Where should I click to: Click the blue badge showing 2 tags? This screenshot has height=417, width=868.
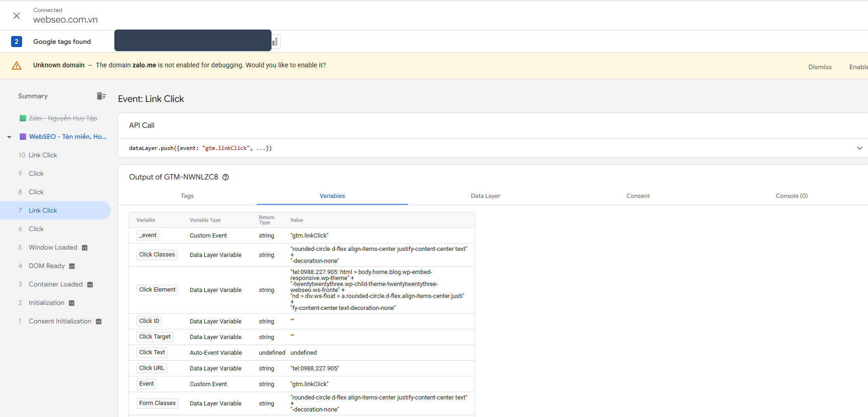coord(17,42)
